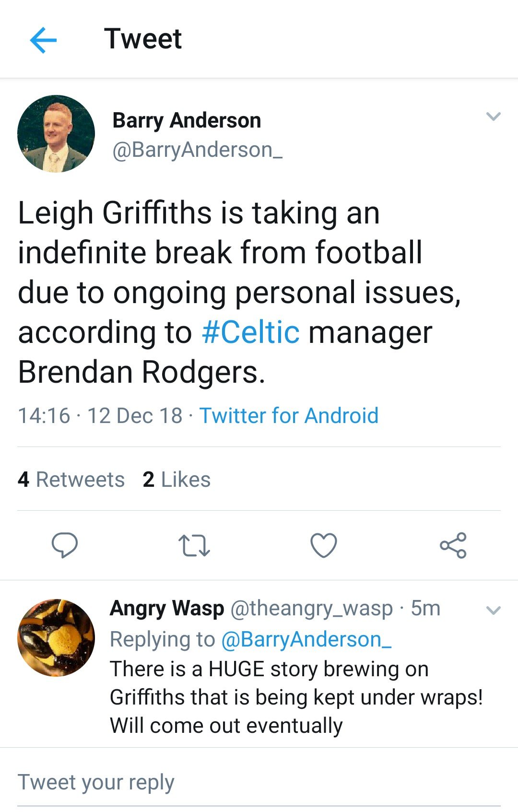View the 4 Retweets list
The height and width of the screenshot is (812, 518).
[x=71, y=480]
